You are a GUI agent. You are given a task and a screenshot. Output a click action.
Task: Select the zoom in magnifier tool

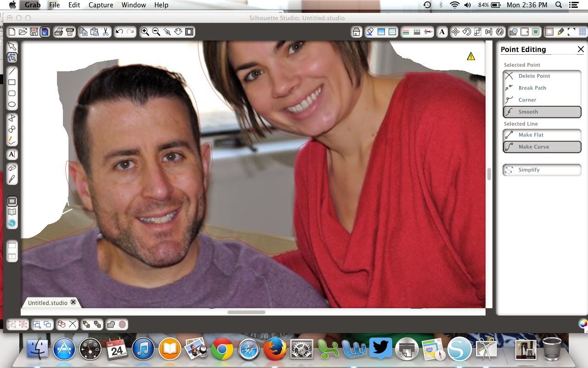pos(145,32)
